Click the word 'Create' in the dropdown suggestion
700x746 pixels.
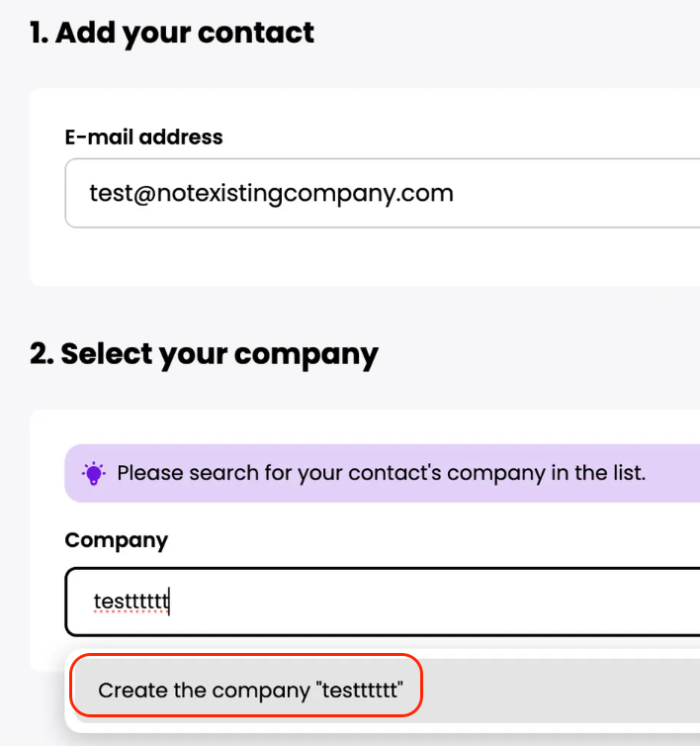pos(132,690)
